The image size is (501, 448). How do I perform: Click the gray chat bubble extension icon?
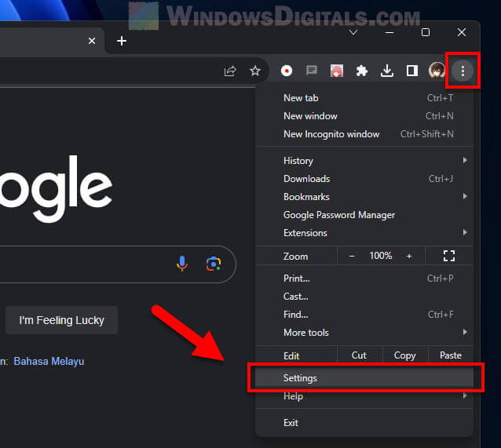coord(312,71)
